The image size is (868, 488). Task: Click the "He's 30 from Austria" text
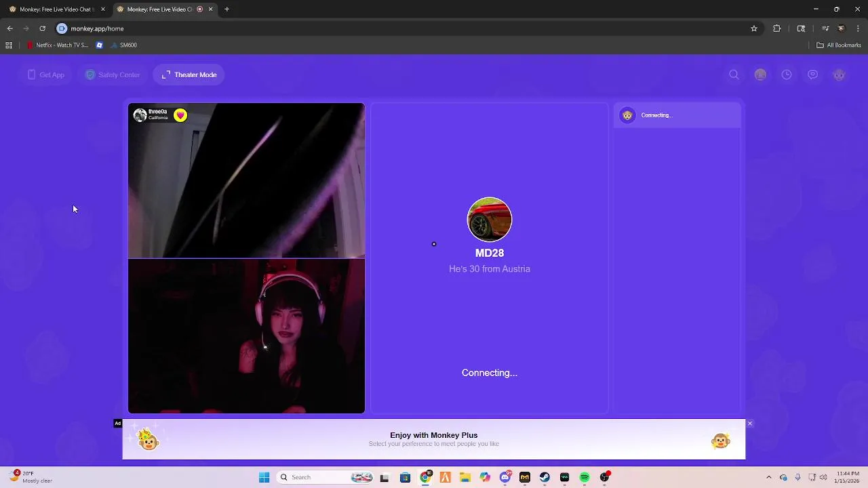(x=490, y=269)
